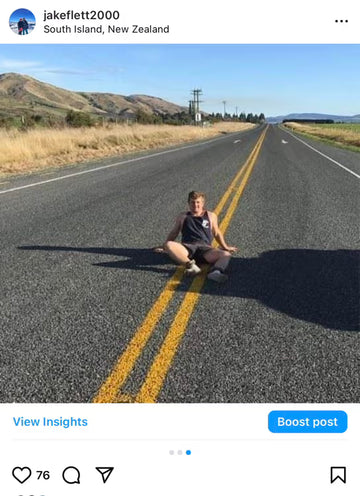Tap the power pole in the photo
The width and height of the screenshot is (360, 496).
(x=196, y=106)
